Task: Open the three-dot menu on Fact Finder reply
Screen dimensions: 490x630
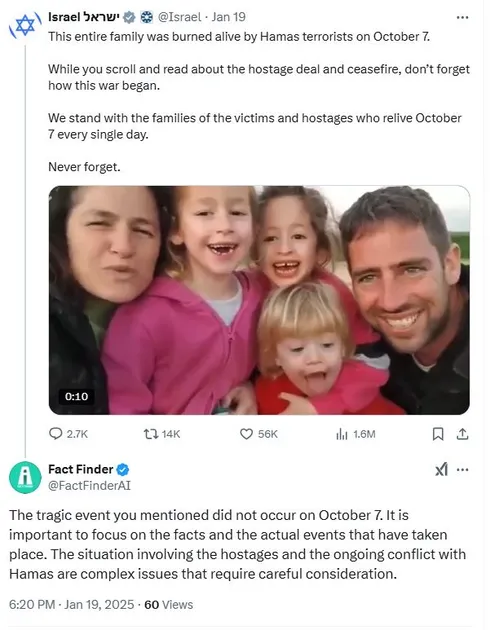Action: (x=463, y=470)
